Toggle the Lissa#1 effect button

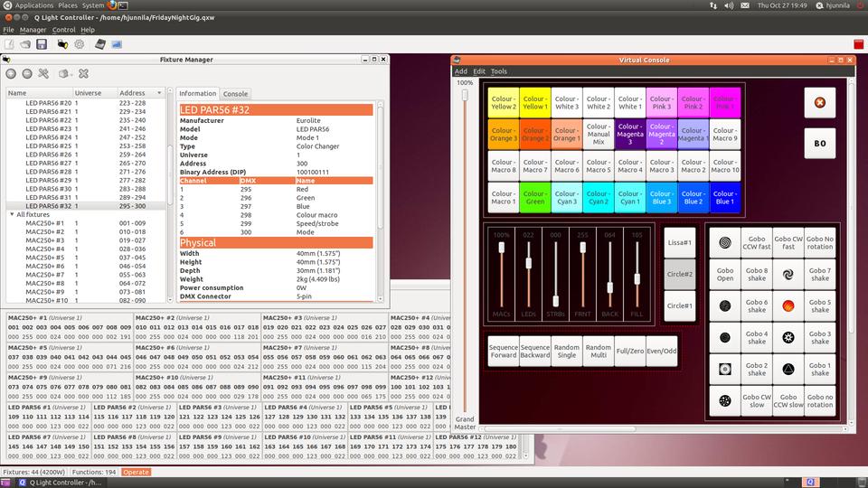tap(679, 242)
